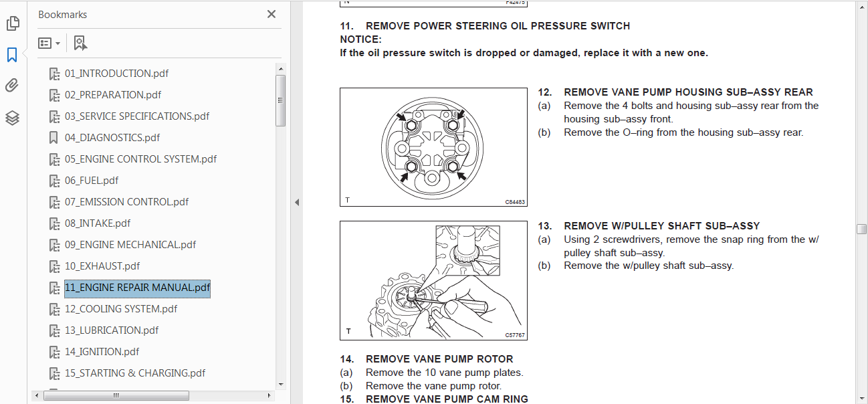Open the Attachments paperclip panel
This screenshot has height=404, width=868.
(12, 86)
